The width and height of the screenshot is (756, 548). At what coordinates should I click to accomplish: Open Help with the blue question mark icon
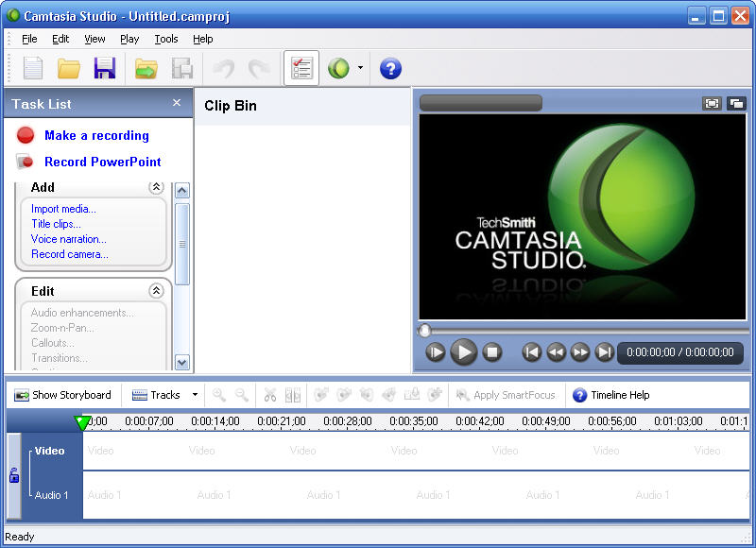[x=390, y=68]
